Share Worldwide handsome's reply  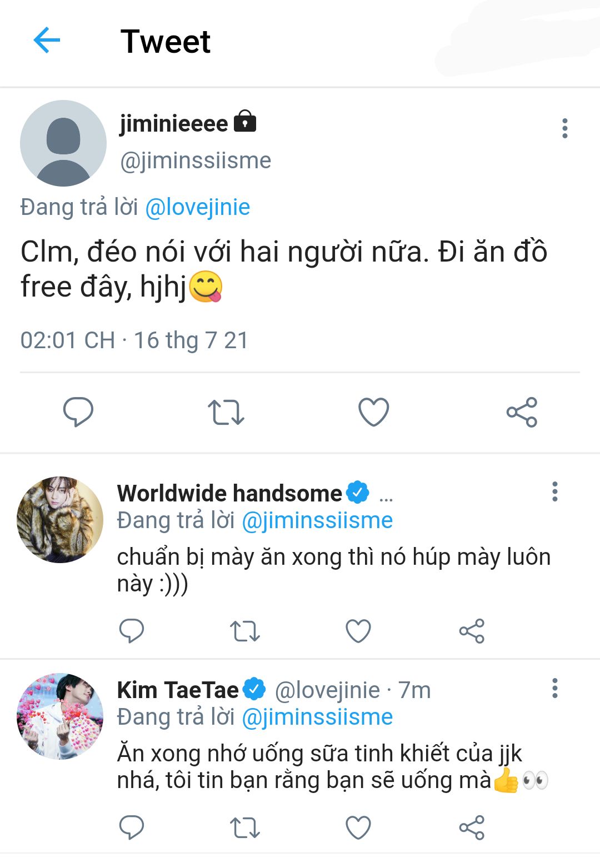coord(472,631)
